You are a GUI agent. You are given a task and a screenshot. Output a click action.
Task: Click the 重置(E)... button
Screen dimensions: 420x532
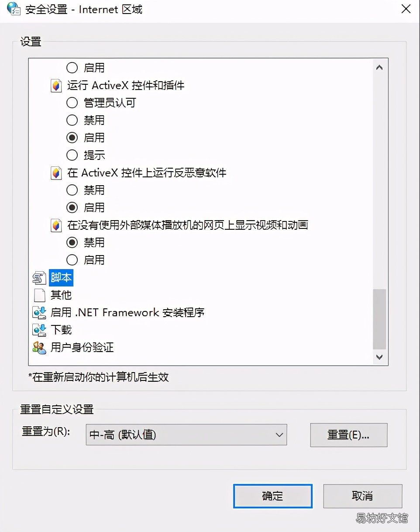tap(348, 435)
